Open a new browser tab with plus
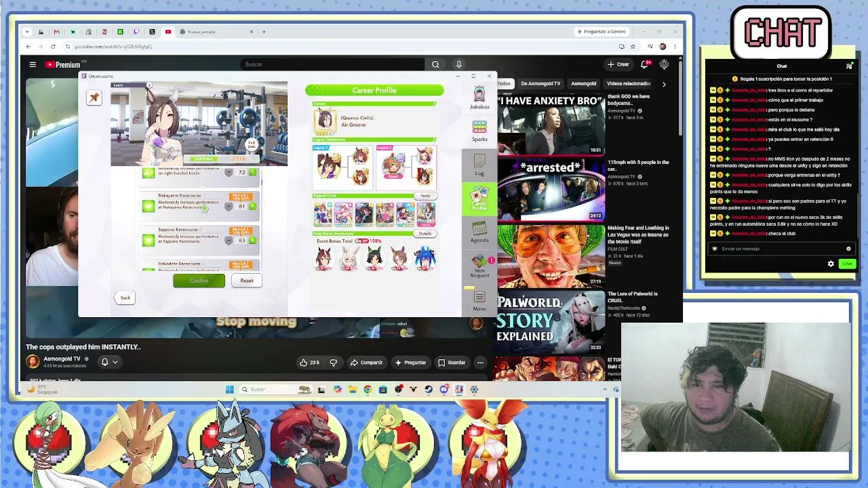The width and height of the screenshot is (868, 488). [264, 32]
